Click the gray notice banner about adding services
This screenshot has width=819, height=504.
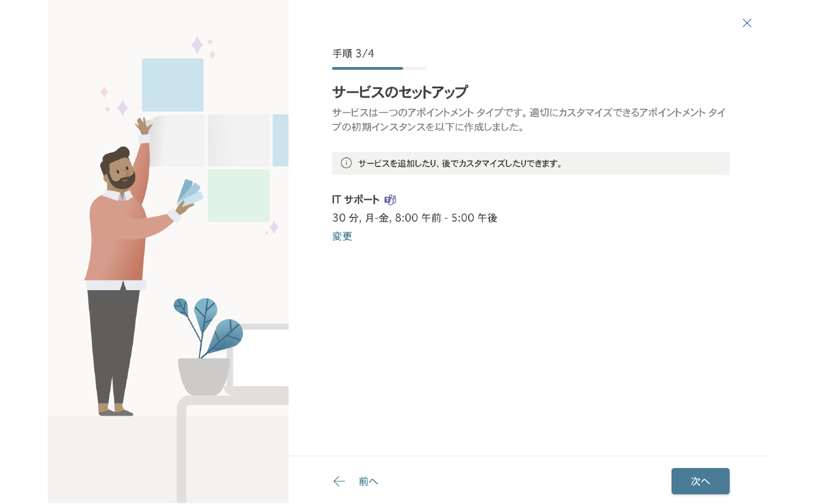530,163
